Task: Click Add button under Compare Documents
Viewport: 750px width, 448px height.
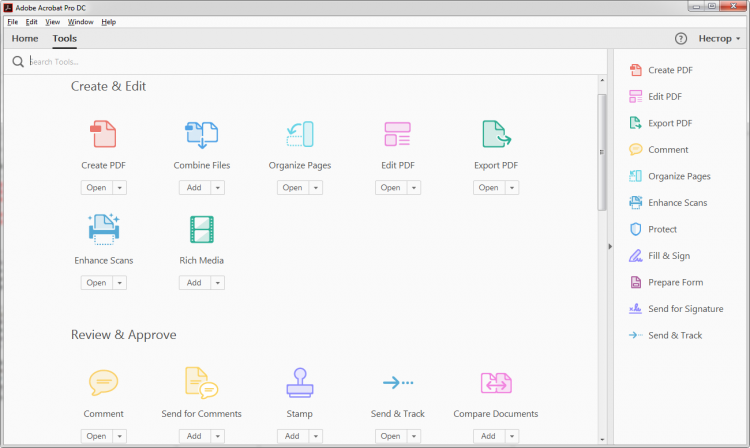Action: pos(489,436)
